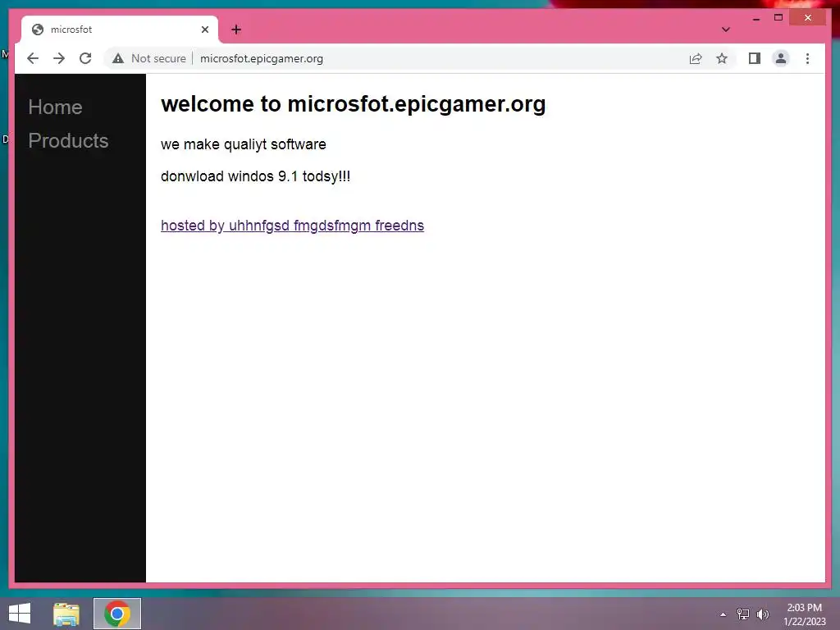Open the Chrome profile avatar menu
This screenshot has height=630, width=840.
[781, 58]
